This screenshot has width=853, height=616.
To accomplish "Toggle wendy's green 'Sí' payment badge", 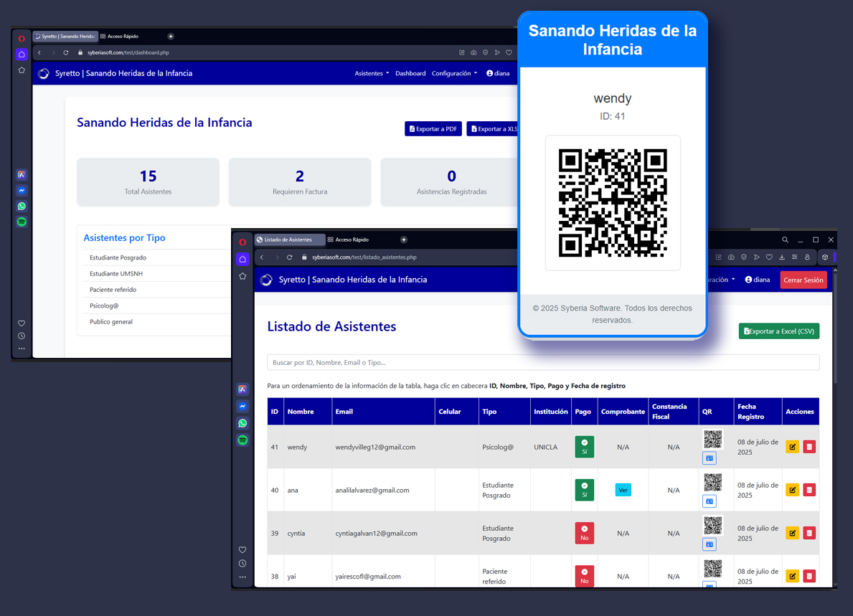I will 584,446.
